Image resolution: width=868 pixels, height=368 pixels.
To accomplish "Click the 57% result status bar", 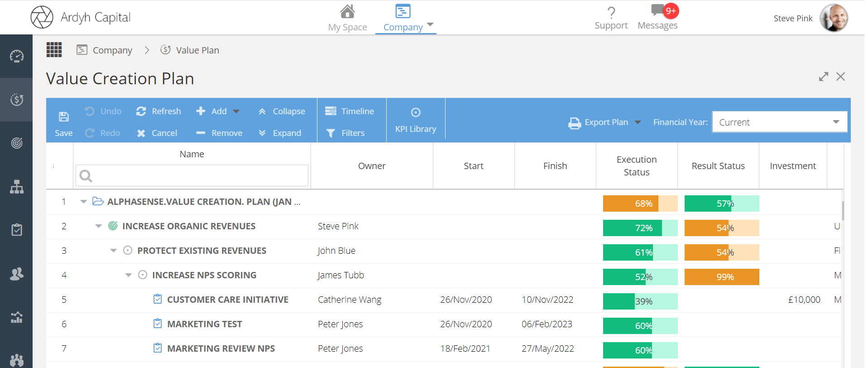I will 722,203.
